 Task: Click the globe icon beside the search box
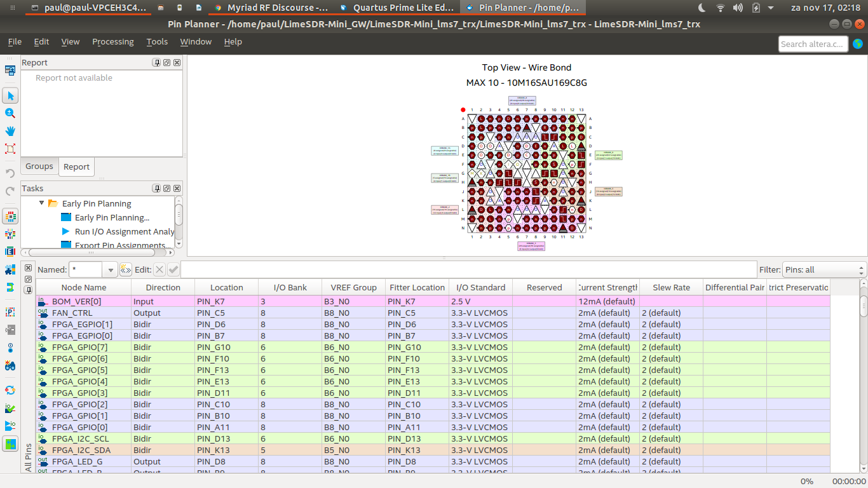(858, 44)
